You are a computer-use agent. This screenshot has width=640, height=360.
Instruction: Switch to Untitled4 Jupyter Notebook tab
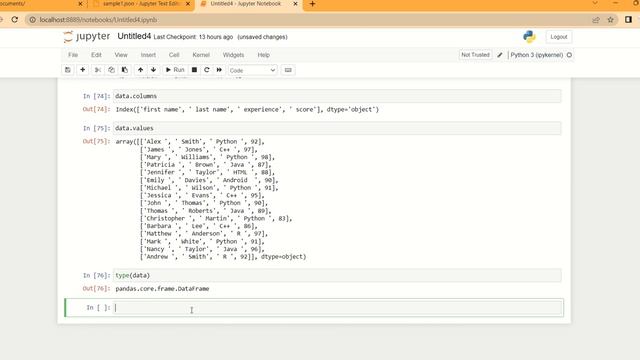pyautogui.click(x=249, y=4)
